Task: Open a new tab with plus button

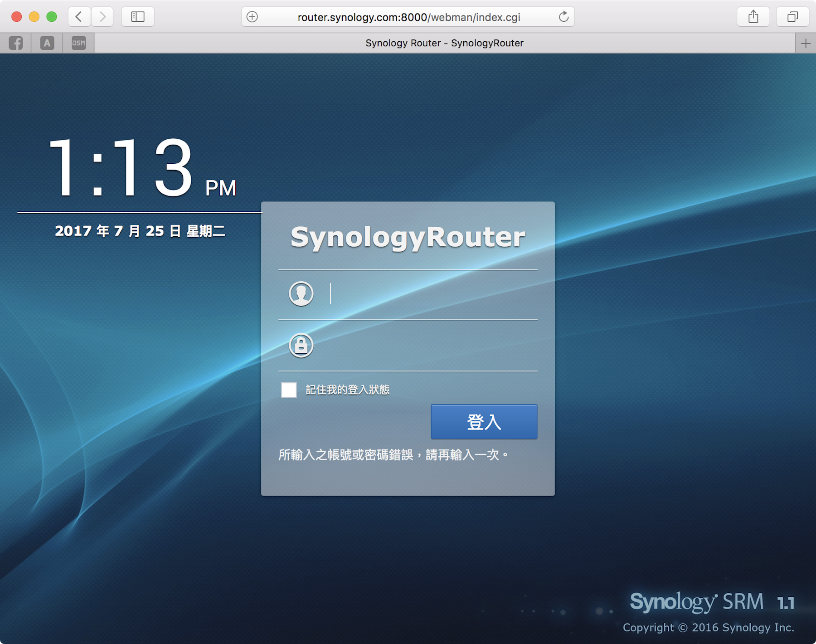Action: 806,43
